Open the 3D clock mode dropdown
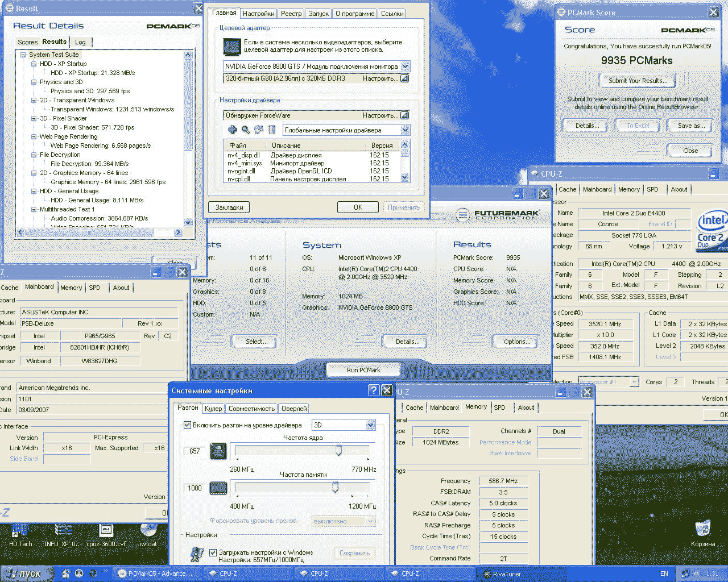The width and height of the screenshot is (728, 582). (370, 425)
